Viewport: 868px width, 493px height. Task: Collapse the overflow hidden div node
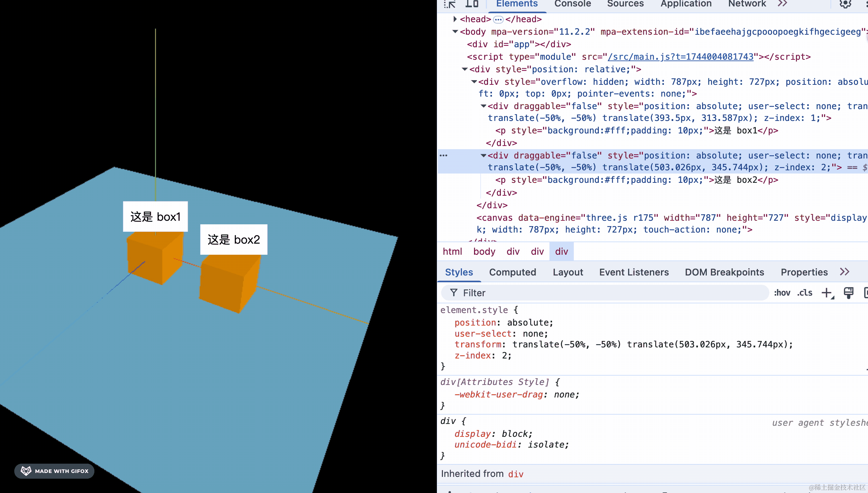[x=474, y=82]
